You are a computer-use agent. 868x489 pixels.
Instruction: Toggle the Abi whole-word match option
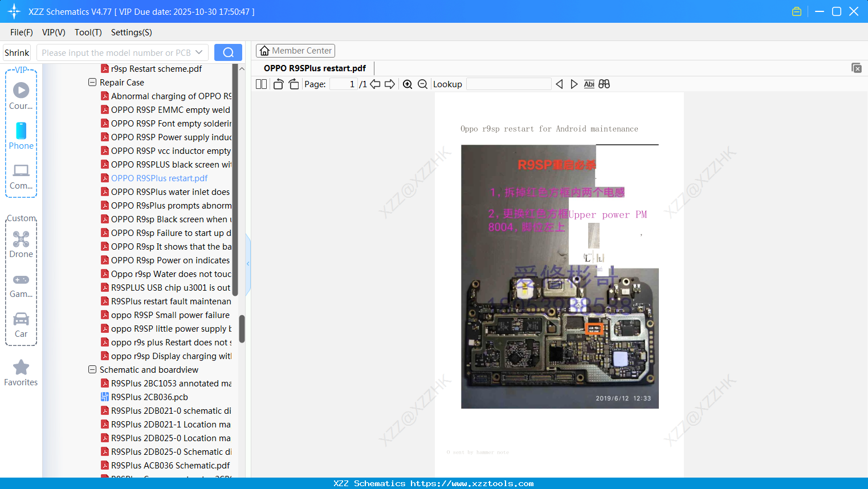[589, 84]
